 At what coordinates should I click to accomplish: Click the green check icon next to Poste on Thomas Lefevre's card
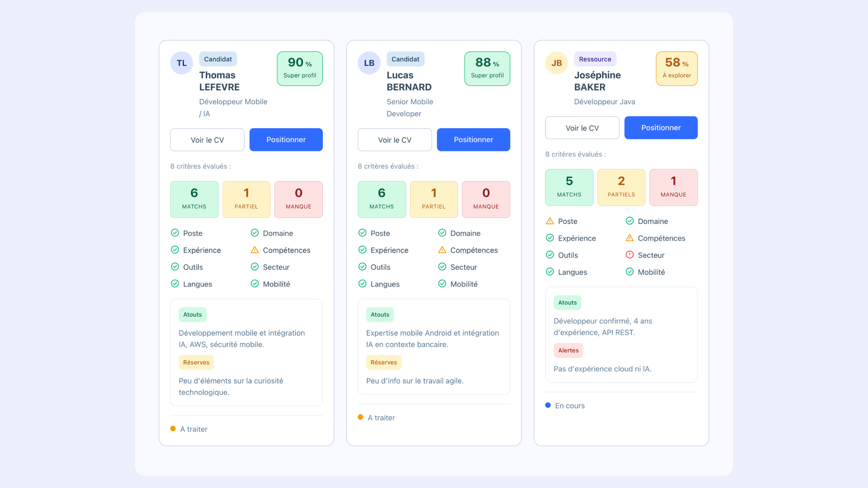[175, 233]
